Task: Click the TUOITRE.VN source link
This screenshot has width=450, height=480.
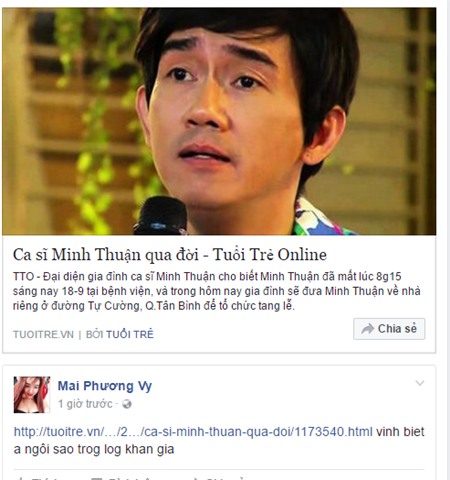Action: 43,334
